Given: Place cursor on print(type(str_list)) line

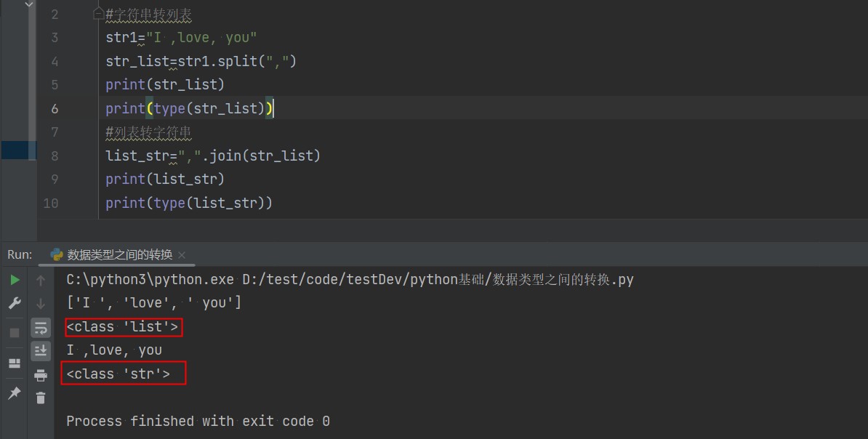Looking at the screenshot, I should click(189, 108).
